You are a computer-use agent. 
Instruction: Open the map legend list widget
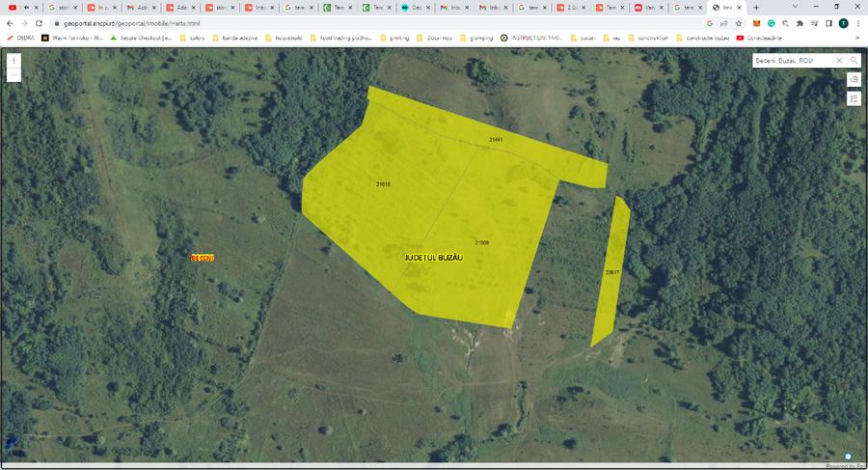tap(854, 97)
